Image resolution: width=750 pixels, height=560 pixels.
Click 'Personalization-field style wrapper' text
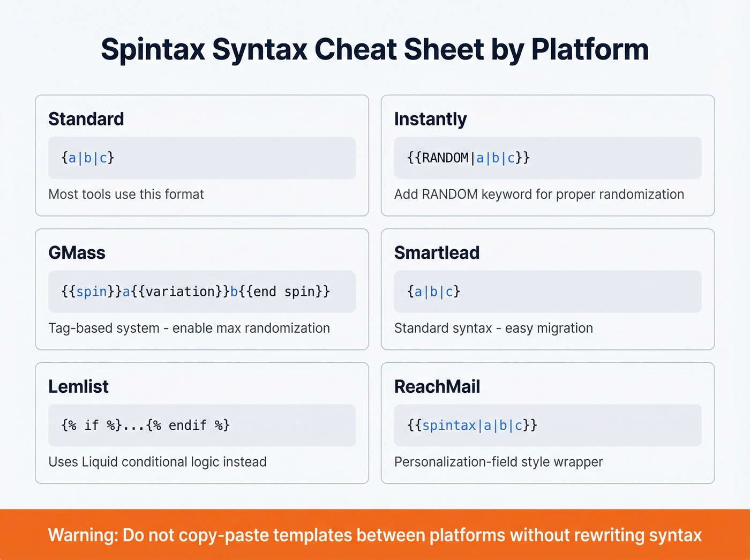tap(499, 462)
